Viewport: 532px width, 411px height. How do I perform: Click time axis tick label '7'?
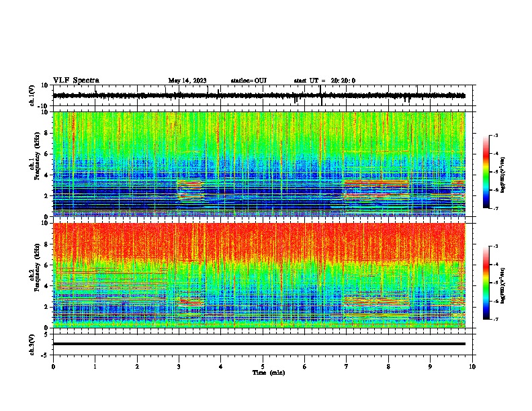click(x=347, y=367)
